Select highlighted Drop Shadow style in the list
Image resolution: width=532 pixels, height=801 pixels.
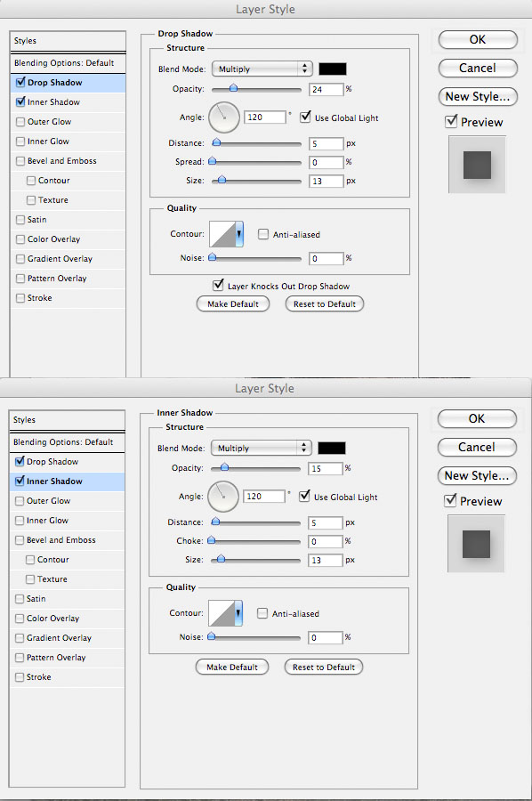[x=68, y=83]
